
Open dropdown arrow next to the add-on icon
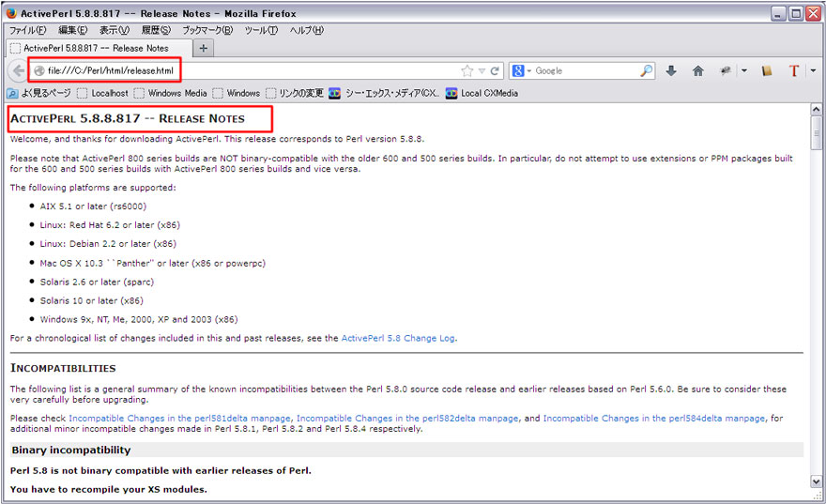tap(743, 70)
